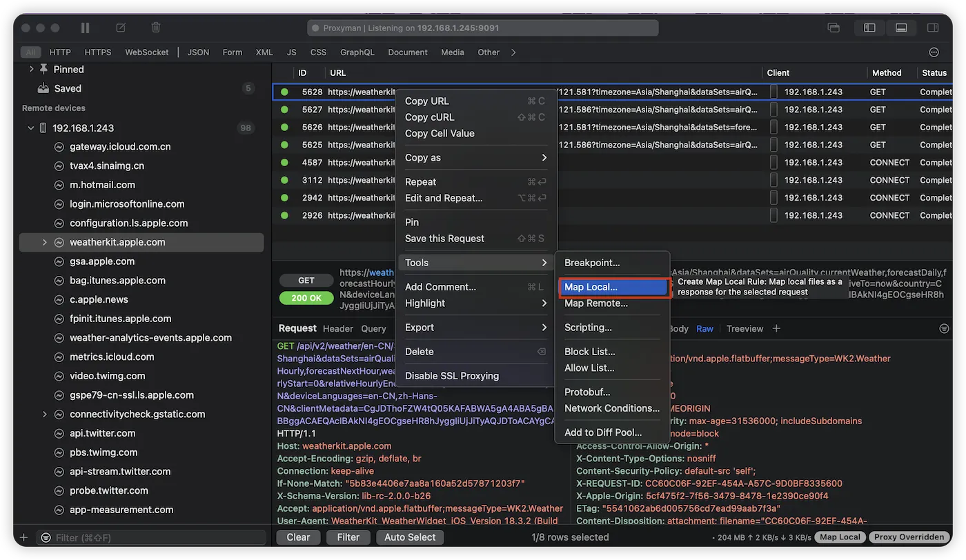Sort by the Method column header

pyautogui.click(x=887, y=72)
